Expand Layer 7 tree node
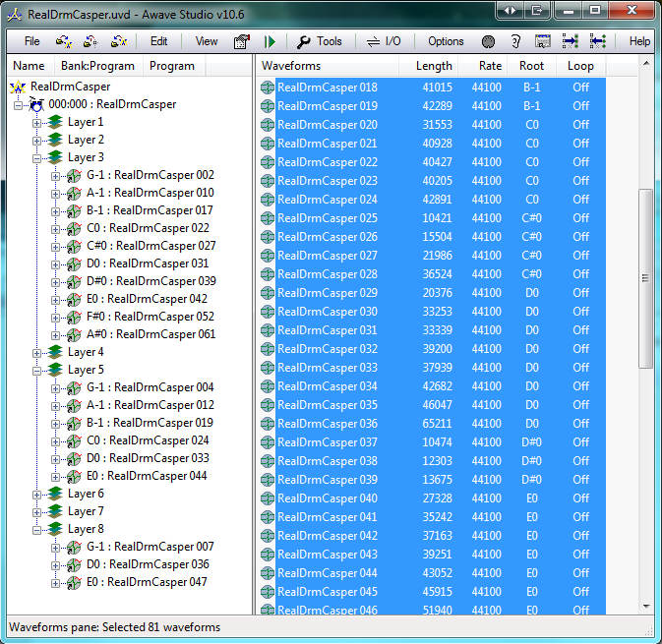 (x=37, y=512)
